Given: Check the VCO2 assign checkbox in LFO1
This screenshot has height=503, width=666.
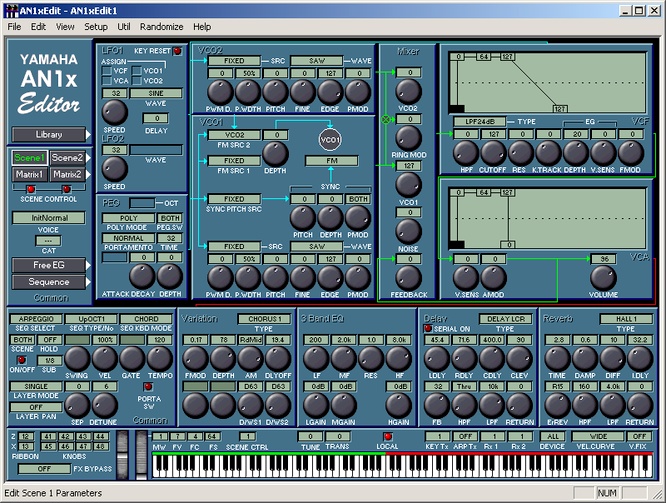Looking at the screenshot, I should point(137,80).
